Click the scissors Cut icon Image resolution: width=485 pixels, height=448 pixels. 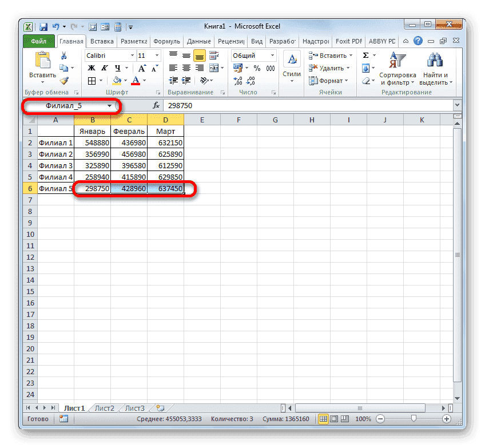[64, 55]
